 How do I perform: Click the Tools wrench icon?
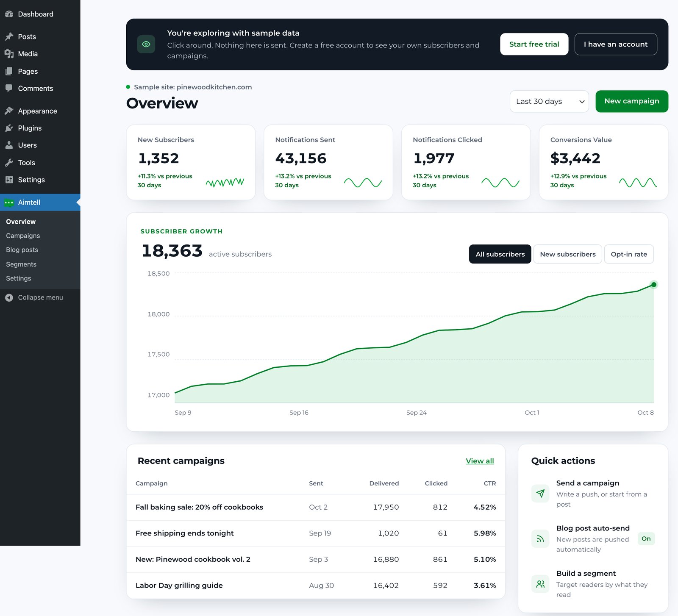click(x=9, y=162)
